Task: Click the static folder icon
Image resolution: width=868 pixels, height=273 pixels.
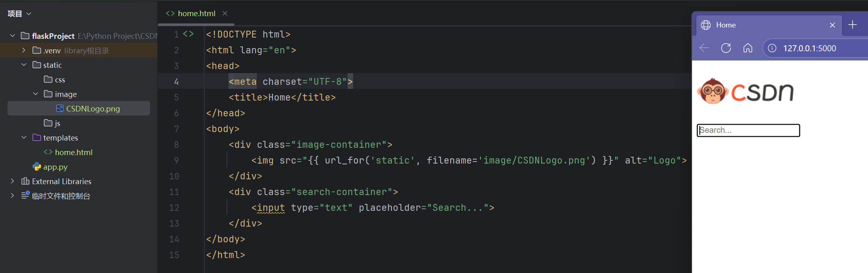Action: (x=37, y=65)
